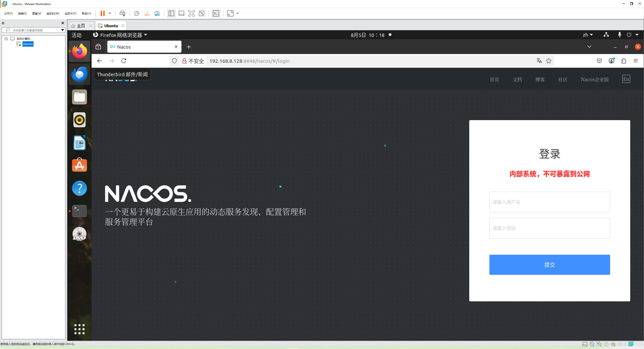Open Firefox hamburger application menu
Viewport: 644px width, 349px height.
point(636,61)
